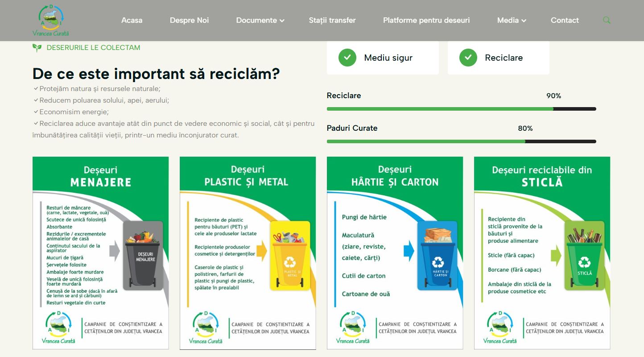This screenshot has width=644, height=357.
Task: Open the Stații transfer page
Action: [x=332, y=21]
